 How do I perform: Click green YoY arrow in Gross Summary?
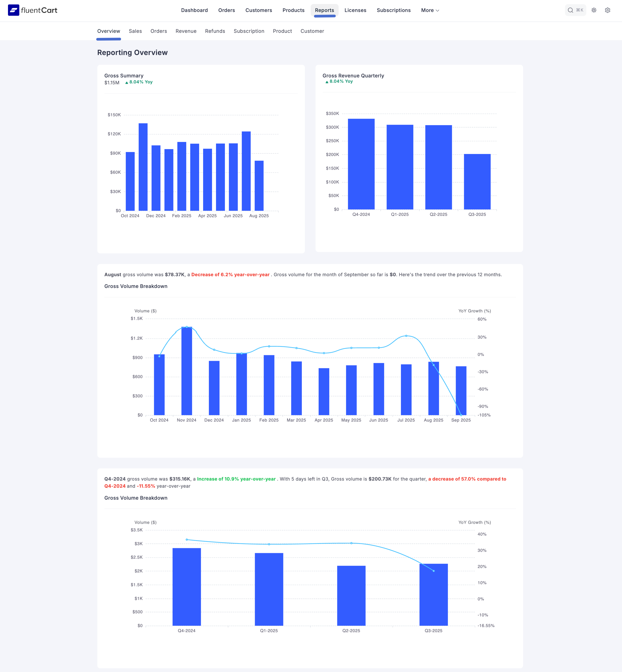[x=127, y=83]
